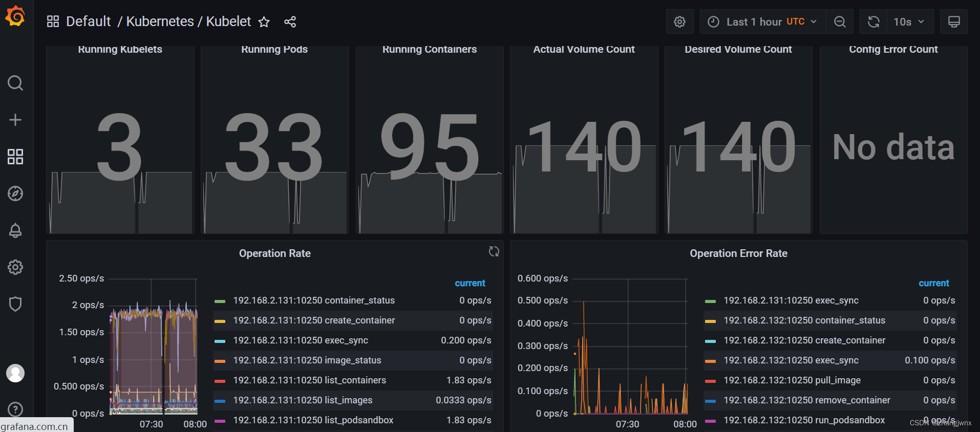The height and width of the screenshot is (432, 980).
Task: Share the dashboard via share icon
Action: 290,21
